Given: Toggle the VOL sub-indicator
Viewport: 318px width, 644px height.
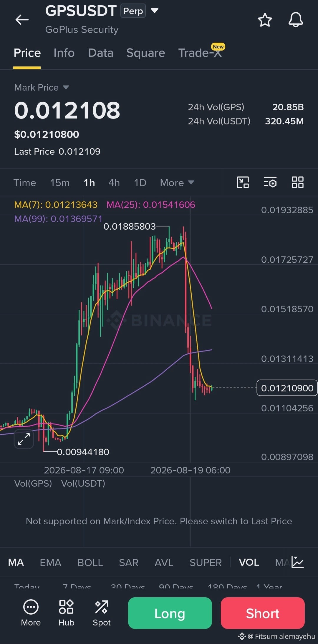Looking at the screenshot, I should [x=249, y=562].
